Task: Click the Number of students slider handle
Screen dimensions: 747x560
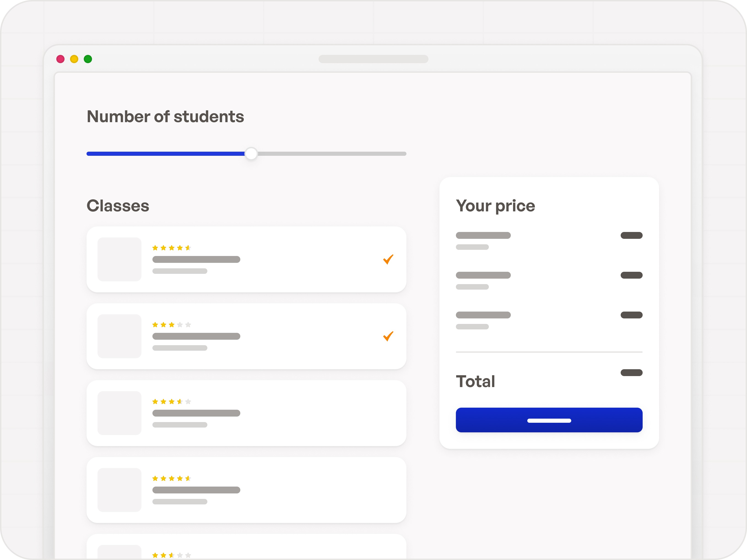Action: [251, 153]
